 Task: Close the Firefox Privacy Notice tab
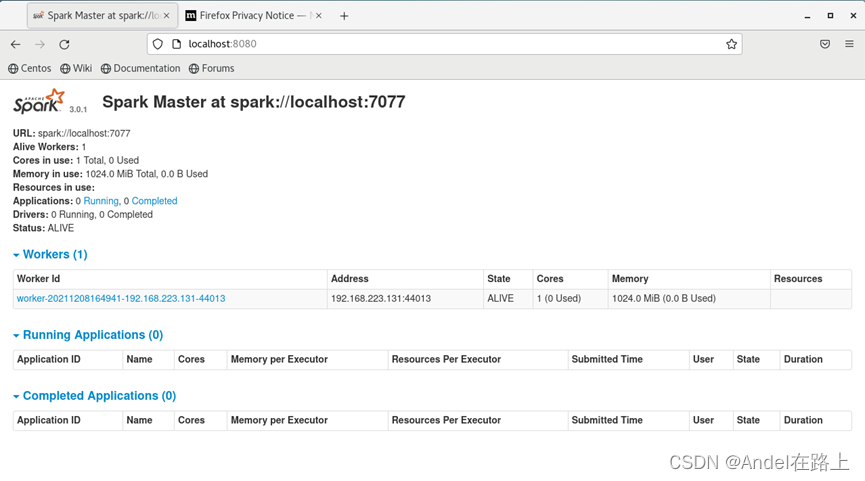[x=319, y=16]
